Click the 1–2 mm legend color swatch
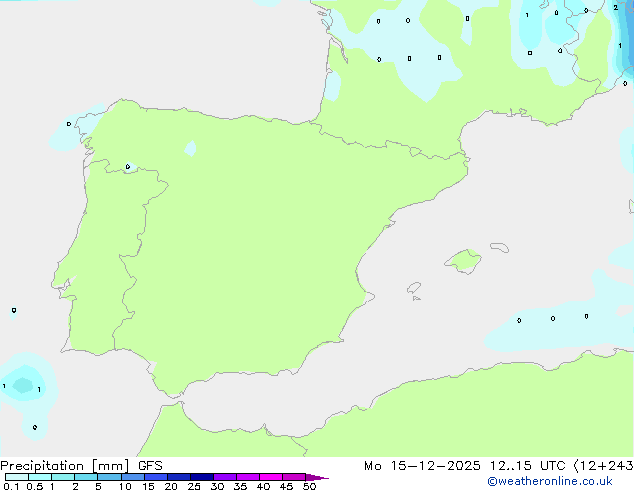The image size is (634, 490). click(63, 477)
